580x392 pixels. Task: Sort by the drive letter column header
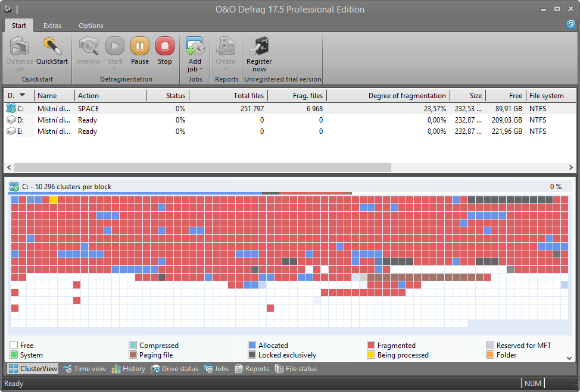(x=19, y=95)
